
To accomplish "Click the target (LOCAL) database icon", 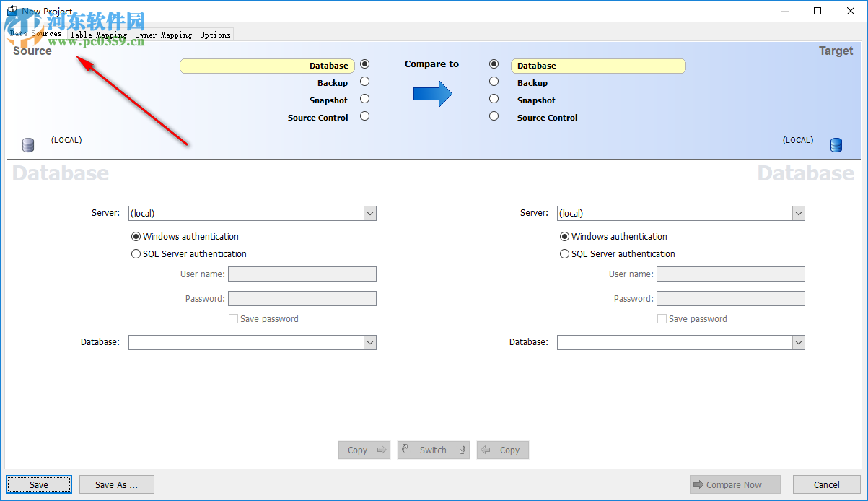I will tap(836, 144).
